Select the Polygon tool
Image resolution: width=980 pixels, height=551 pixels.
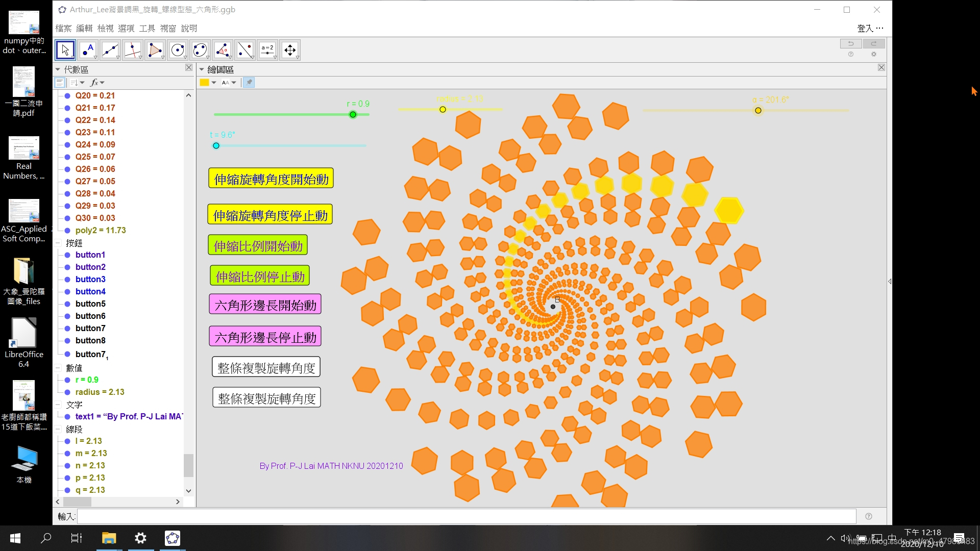(x=155, y=50)
